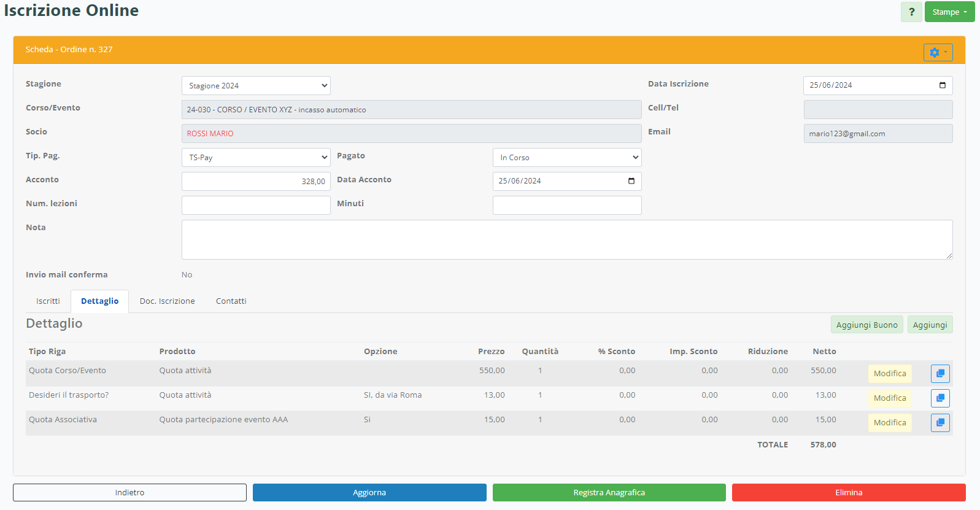The image size is (980, 510).
Task: Duplicate the Quota Corso/Evento row
Action: tap(939, 374)
